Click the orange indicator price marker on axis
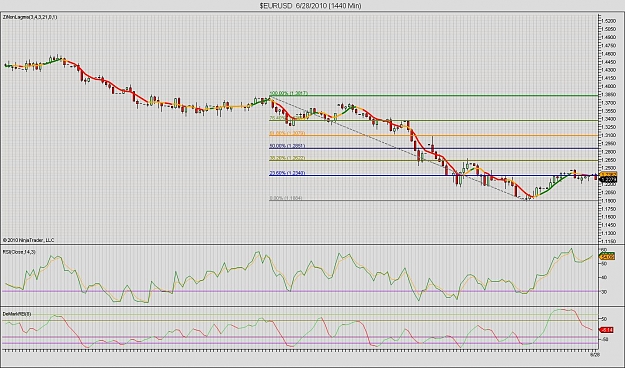625x368 pixels. pyautogui.click(x=609, y=175)
